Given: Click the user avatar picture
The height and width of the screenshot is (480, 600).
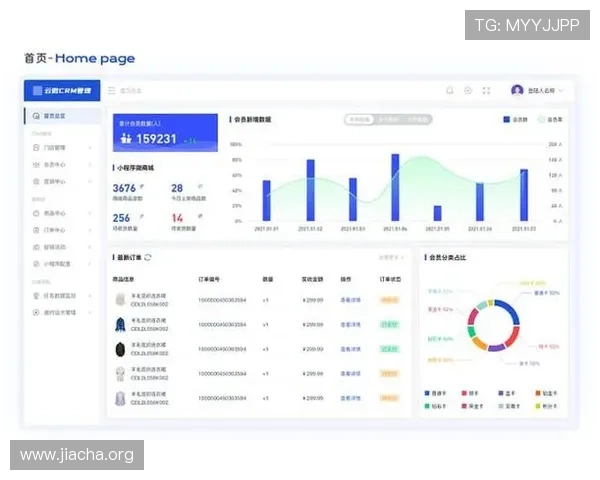Looking at the screenshot, I should [517, 90].
